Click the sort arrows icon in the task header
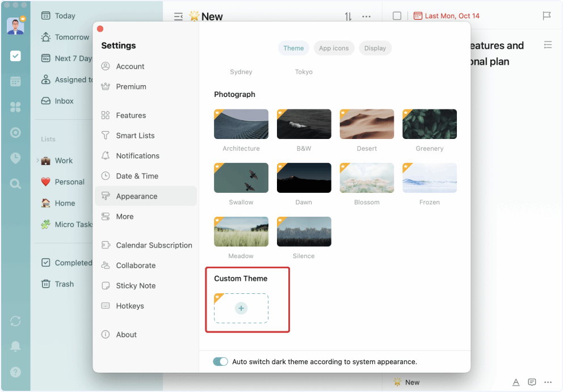This screenshot has width=563, height=392. pos(348,16)
